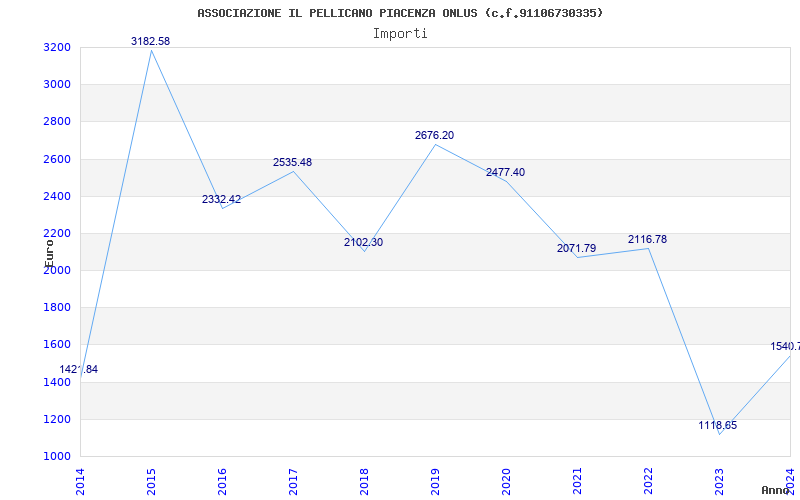This screenshot has height=500, width=800.
Task: Click the 1200 y-axis tick label
Action: pos(56,419)
